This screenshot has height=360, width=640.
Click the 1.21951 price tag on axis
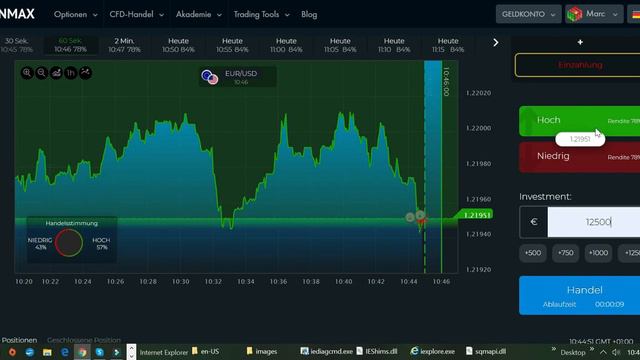[476, 215]
